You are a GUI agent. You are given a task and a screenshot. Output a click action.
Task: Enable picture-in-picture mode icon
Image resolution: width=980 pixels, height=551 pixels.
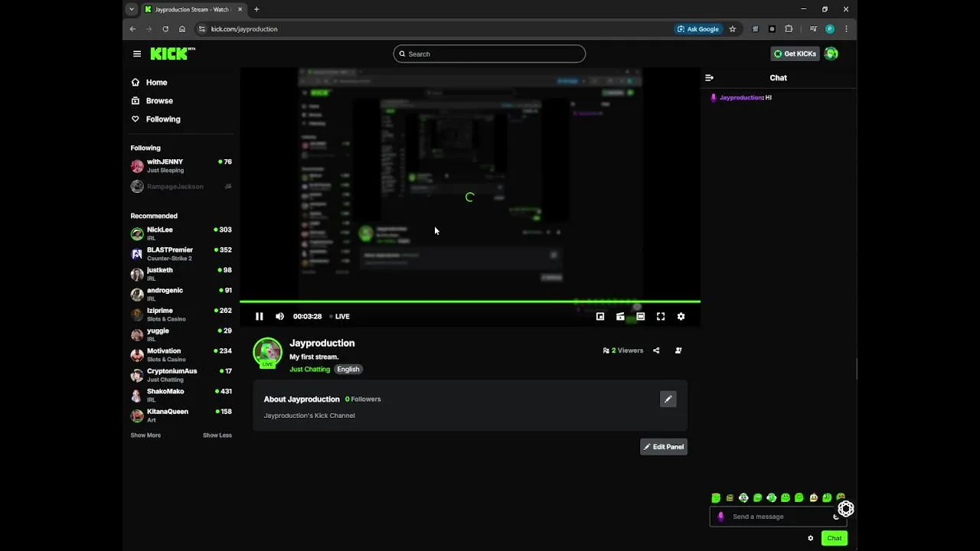coord(600,316)
